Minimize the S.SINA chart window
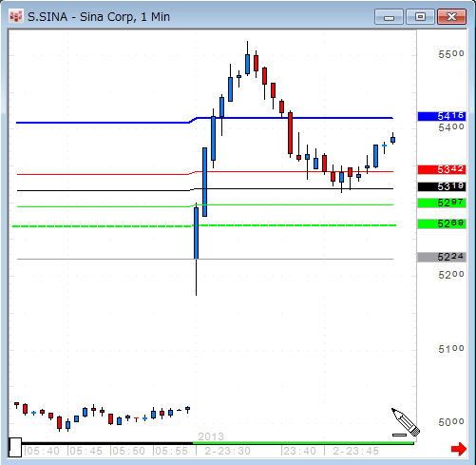The width and height of the screenshot is (476, 465). [389, 17]
